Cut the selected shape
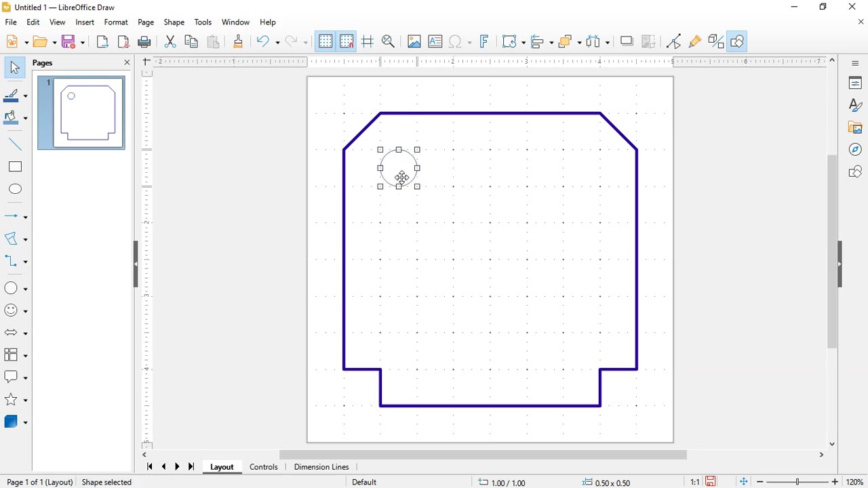 [x=171, y=41]
